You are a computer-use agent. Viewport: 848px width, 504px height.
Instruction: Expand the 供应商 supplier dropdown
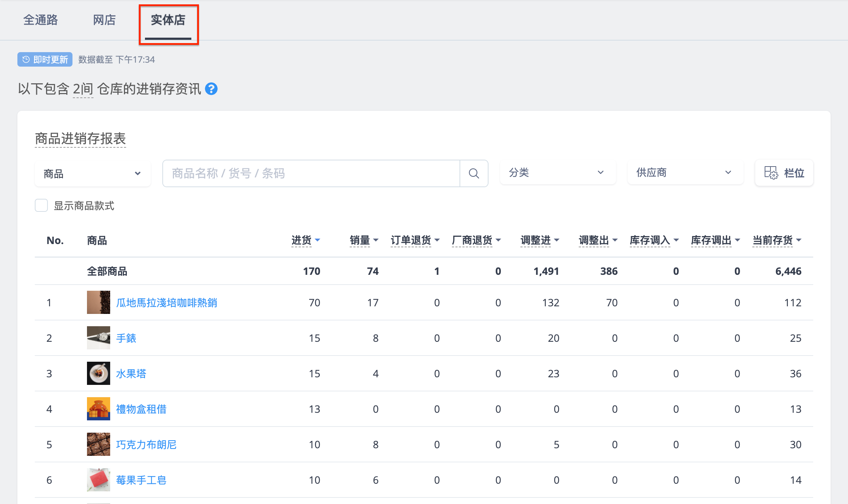pyautogui.click(x=685, y=173)
